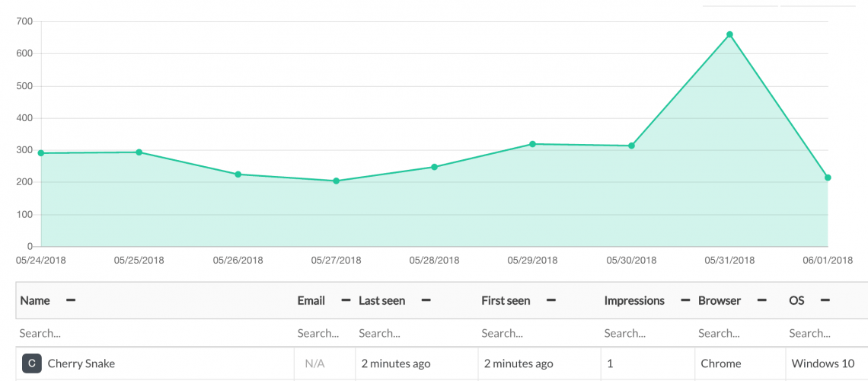Click the sort icon beside Impressions header

coord(685,301)
